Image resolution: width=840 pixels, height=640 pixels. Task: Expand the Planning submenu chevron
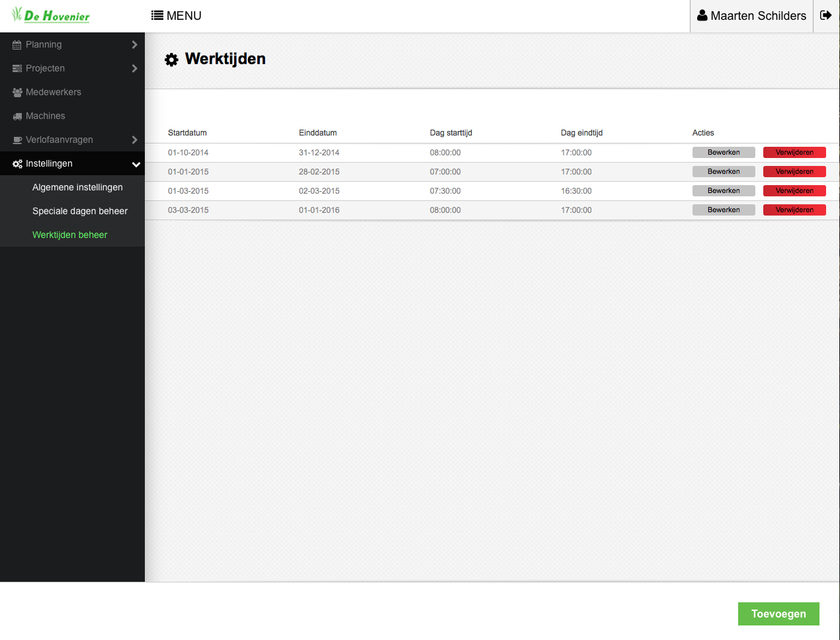tap(134, 44)
